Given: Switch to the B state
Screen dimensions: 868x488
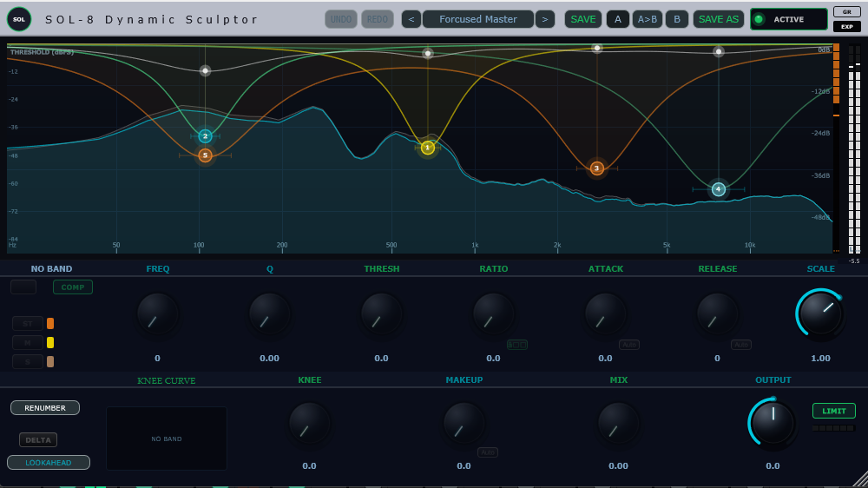Looking at the screenshot, I should [x=677, y=19].
